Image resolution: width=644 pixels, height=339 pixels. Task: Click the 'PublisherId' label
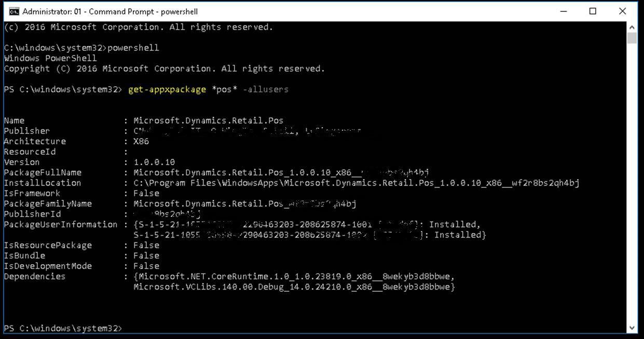(x=32, y=214)
